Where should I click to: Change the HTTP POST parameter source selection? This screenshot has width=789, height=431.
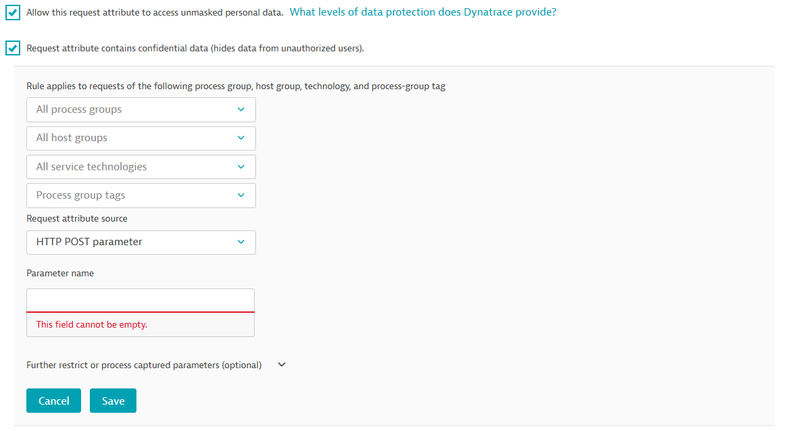141,243
